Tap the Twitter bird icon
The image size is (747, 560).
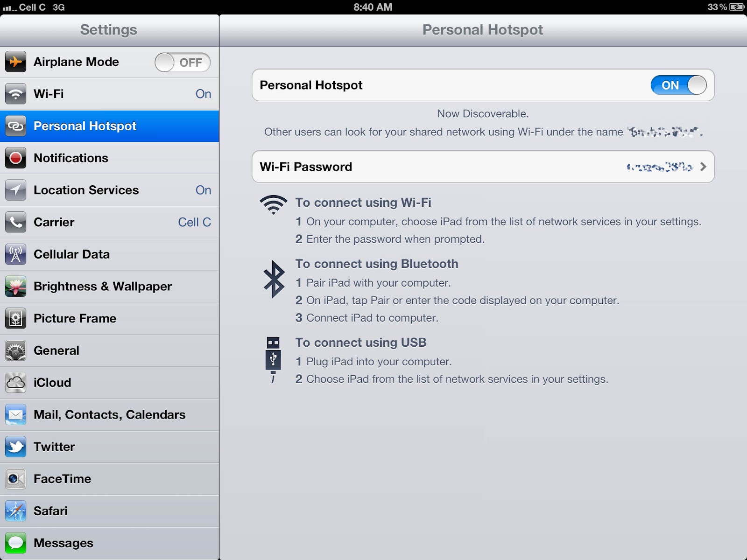(15, 447)
